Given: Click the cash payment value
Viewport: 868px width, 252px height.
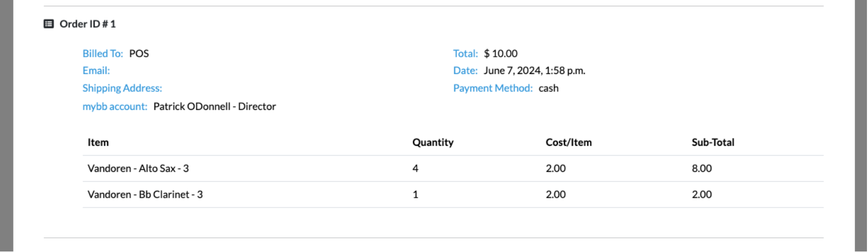Looking at the screenshot, I should [x=548, y=89].
